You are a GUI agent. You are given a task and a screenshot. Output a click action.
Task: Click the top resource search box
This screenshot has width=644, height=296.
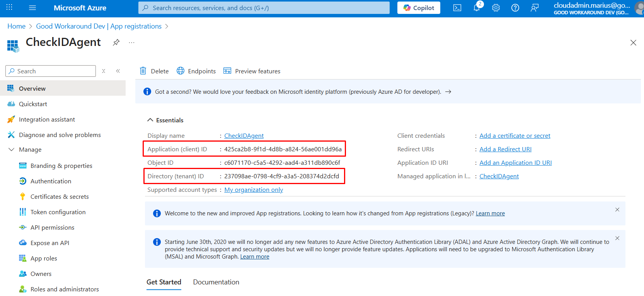264,8
